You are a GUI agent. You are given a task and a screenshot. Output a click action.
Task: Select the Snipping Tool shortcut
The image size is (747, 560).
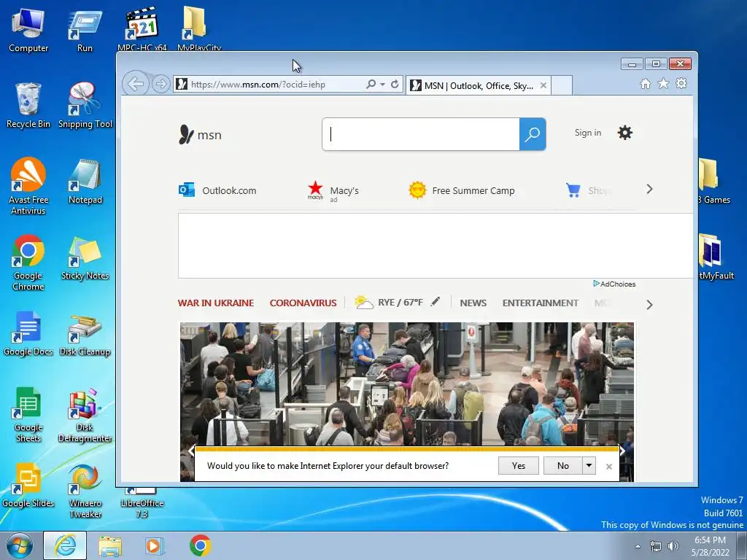click(x=85, y=106)
